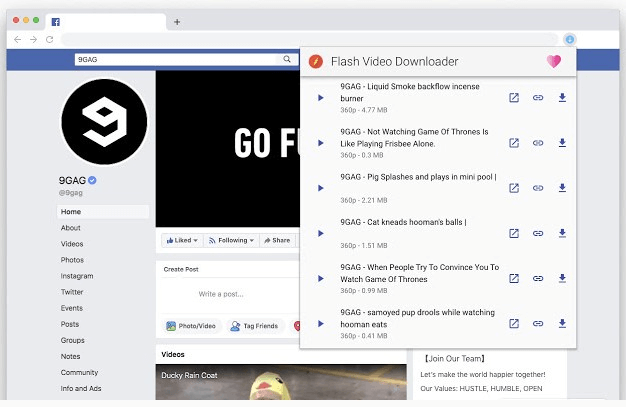The width and height of the screenshot is (626, 407).
Task: Open a new browser tab with plus button
Action: [x=177, y=22]
